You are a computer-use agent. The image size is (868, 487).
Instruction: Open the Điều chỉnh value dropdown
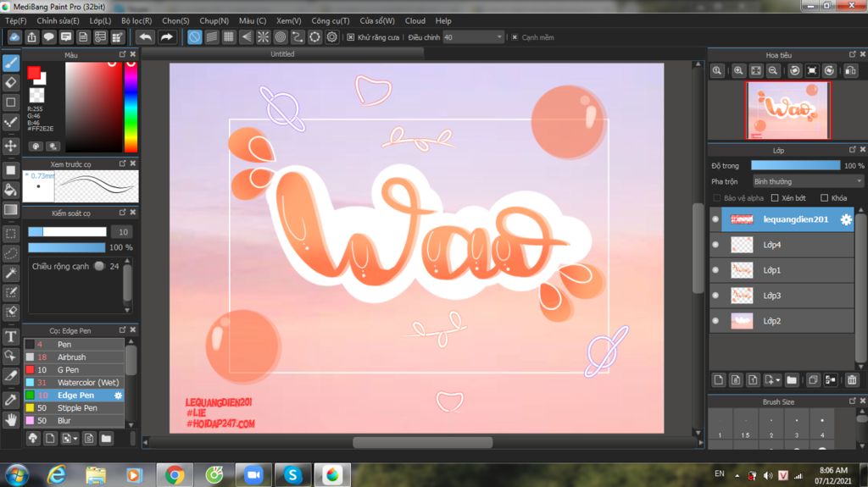click(x=473, y=37)
